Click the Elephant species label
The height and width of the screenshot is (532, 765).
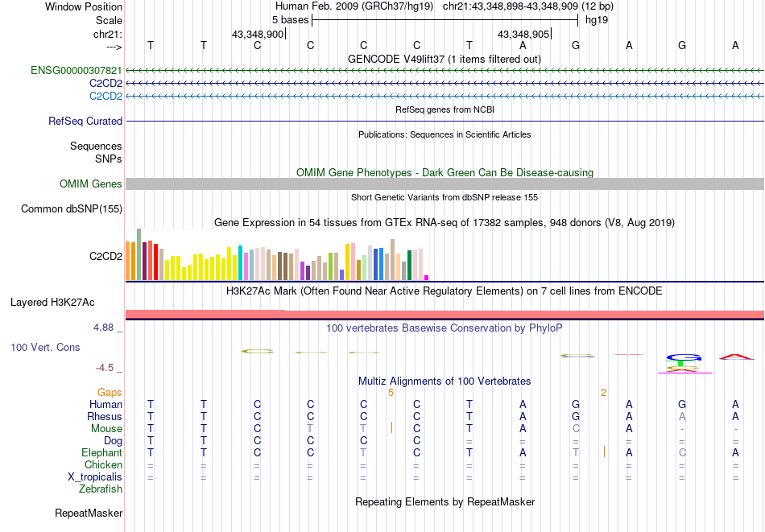(x=102, y=452)
